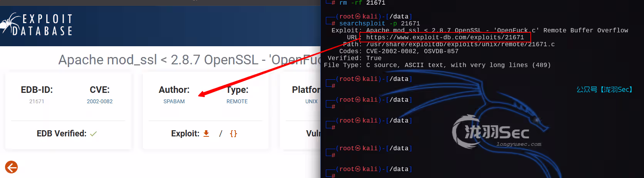644x178 pixels.
Task: Click longyusec.com text under watermark
Action: (518, 144)
